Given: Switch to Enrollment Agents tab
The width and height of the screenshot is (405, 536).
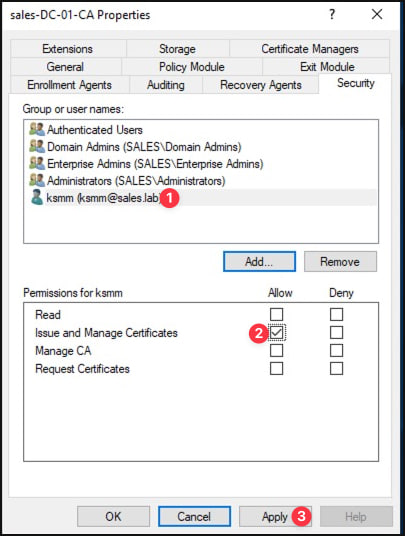Looking at the screenshot, I should coord(69,85).
